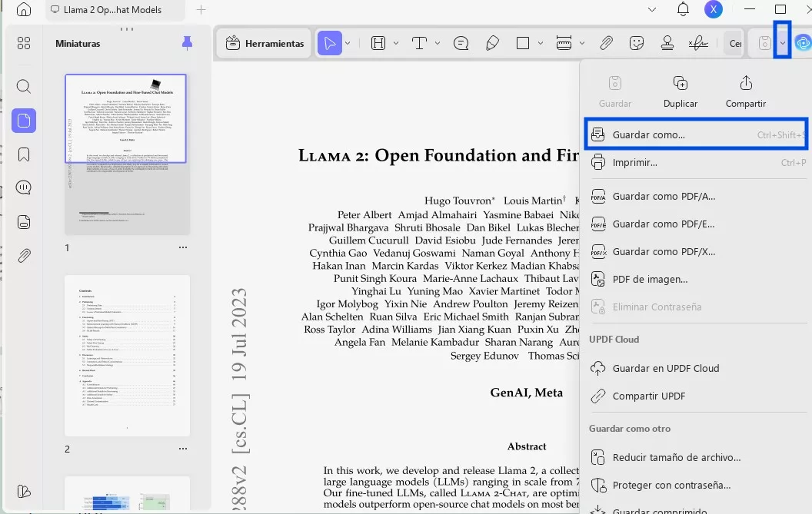The image size is (812, 514).
Task: Click Duplicar in the save menu
Action: pyautogui.click(x=680, y=91)
